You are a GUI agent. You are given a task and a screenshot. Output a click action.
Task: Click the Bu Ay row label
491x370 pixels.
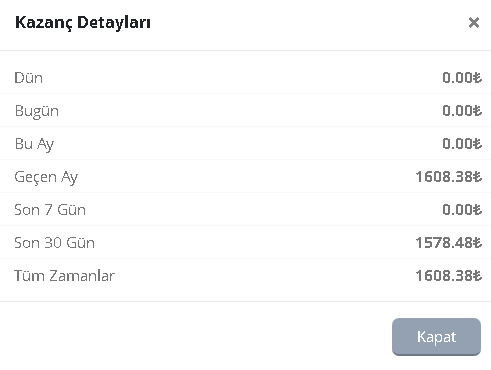pyautogui.click(x=34, y=144)
